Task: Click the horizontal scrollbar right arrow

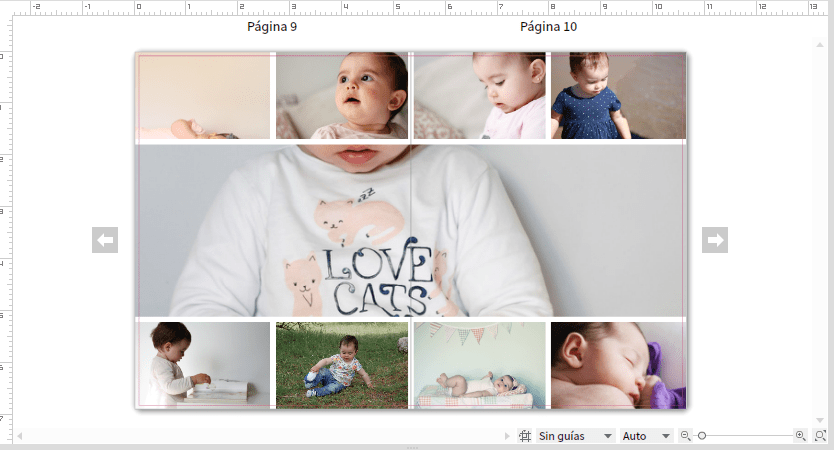Action: pyautogui.click(x=507, y=436)
